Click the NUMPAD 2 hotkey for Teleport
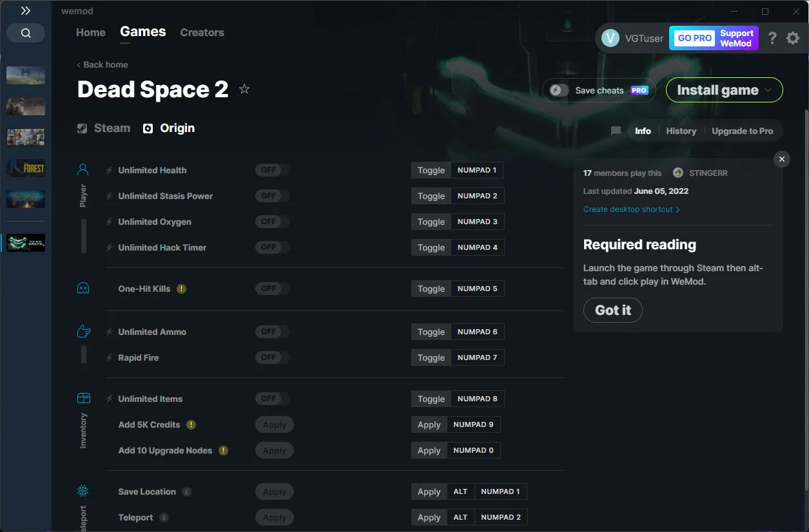The height and width of the screenshot is (532, 809). pyautogui.click(x=501, y=517)
